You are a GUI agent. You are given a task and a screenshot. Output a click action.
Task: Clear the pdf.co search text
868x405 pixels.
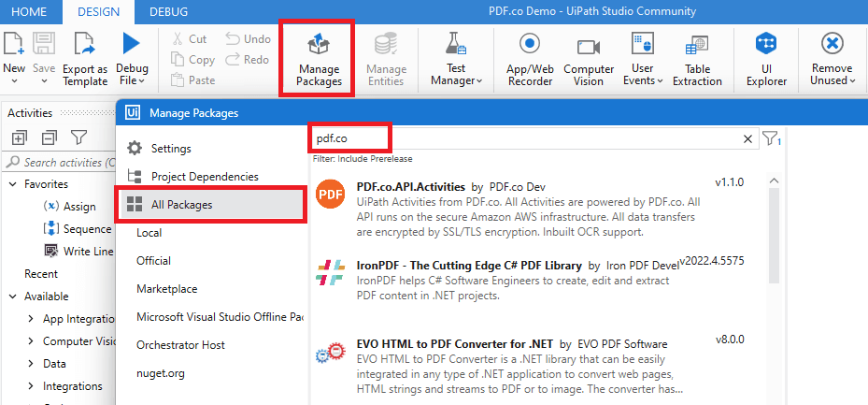click(747, 139)
